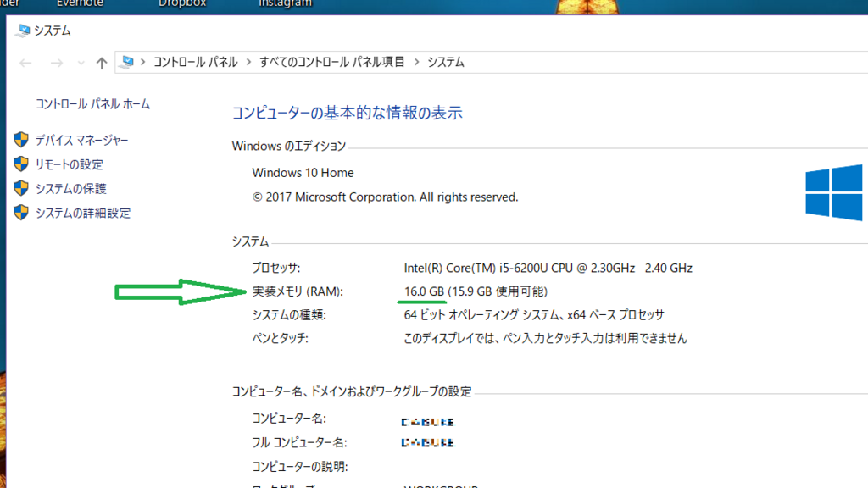Screen dimensions: 868x488
Task: Click the Forward navigation arrow
Action: click(x=57, y=63)
